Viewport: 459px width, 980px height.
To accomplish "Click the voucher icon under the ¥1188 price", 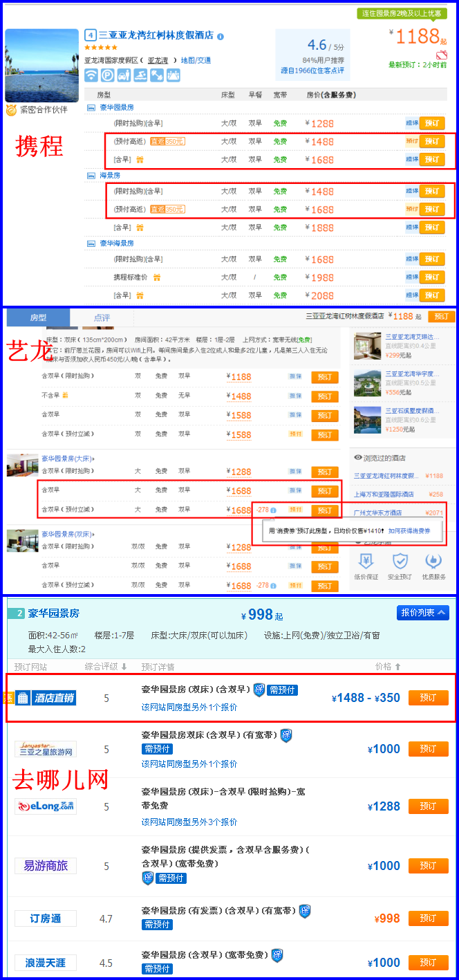I will point(442,55).
